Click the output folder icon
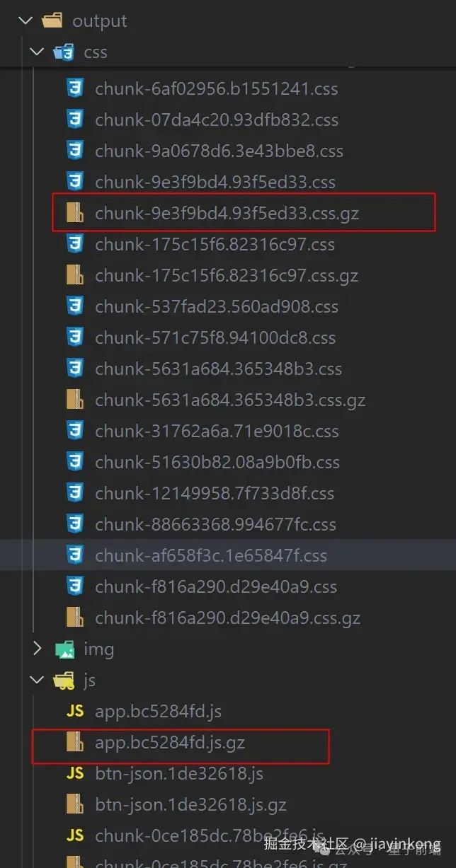 (52, 21)
